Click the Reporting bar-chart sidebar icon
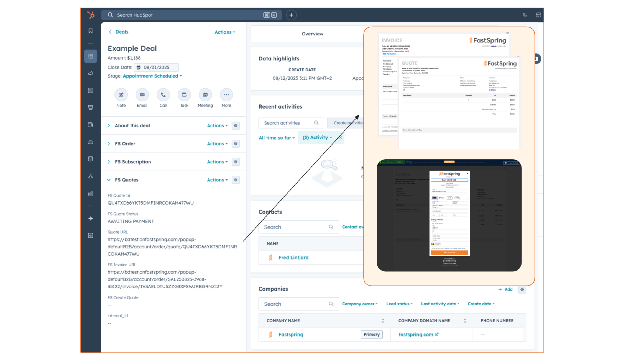 coord(91,193)
